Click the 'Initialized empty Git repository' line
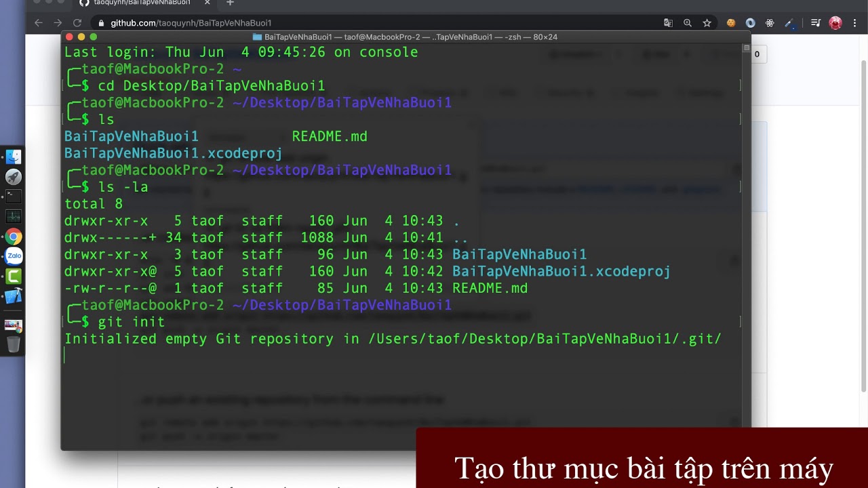 tap(393, 339)
